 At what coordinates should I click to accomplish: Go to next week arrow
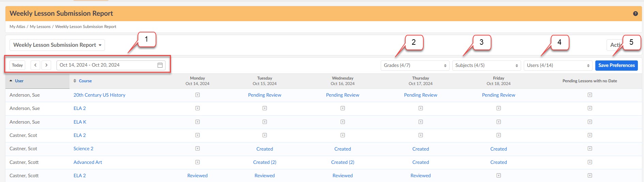46,65
